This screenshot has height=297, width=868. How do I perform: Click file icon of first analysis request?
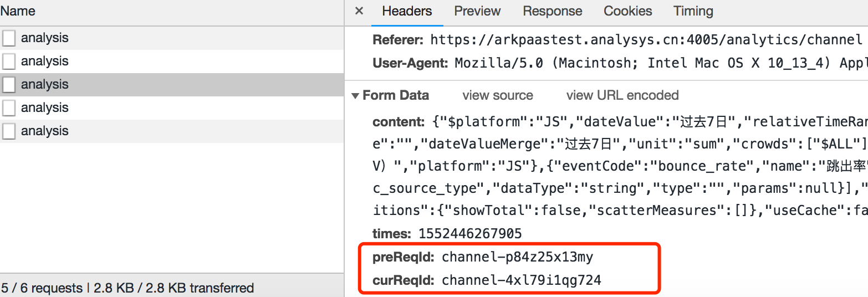9,38
